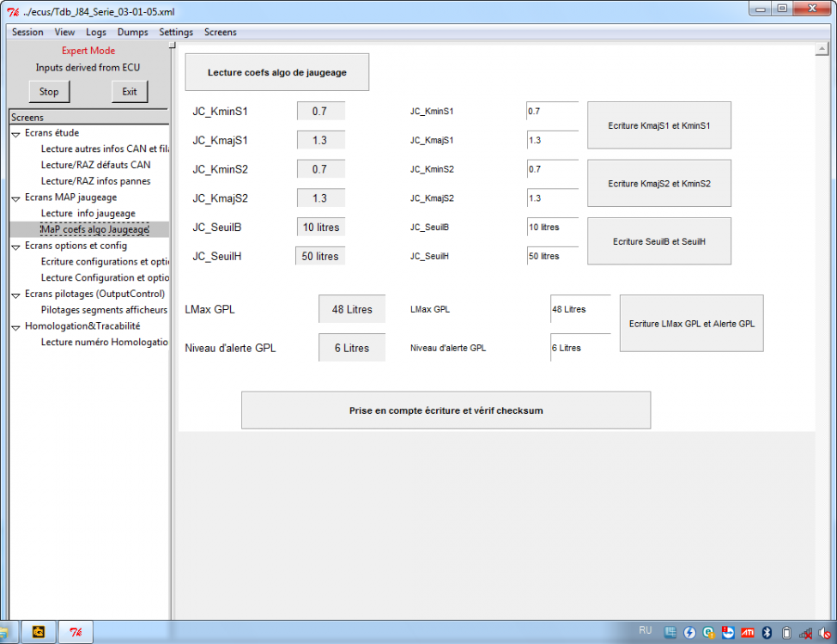This screenshot has width=837, height=644.
Task: Open the red ATI tray icon
Action: pos(748,633)
